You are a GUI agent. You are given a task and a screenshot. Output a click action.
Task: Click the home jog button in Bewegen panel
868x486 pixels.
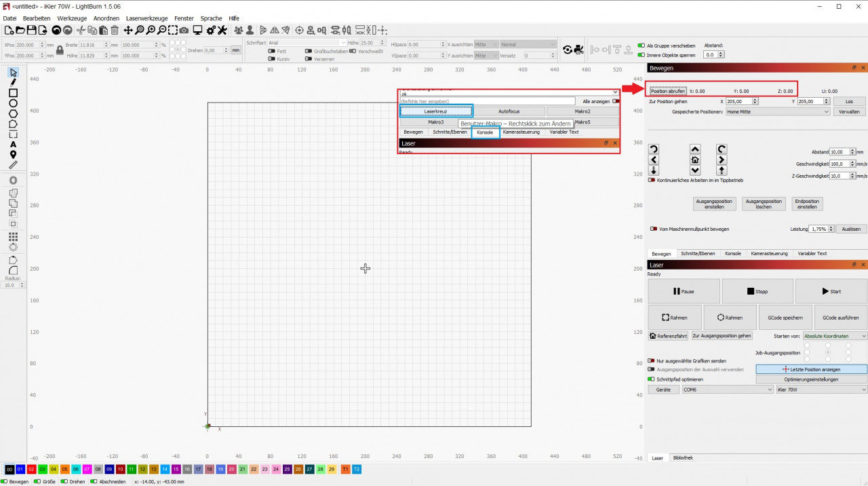[x=694, y=160]
